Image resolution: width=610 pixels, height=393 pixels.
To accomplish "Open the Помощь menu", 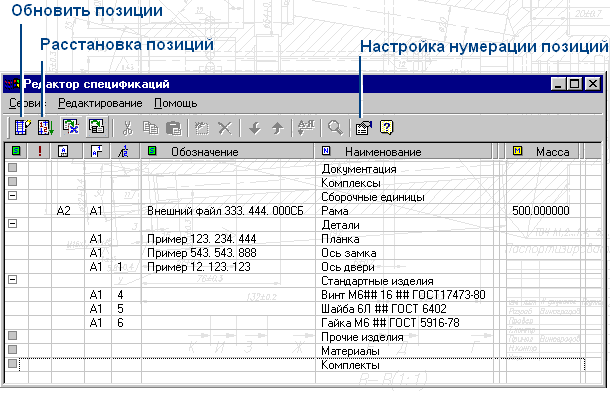I will click(x=175, y=103).
